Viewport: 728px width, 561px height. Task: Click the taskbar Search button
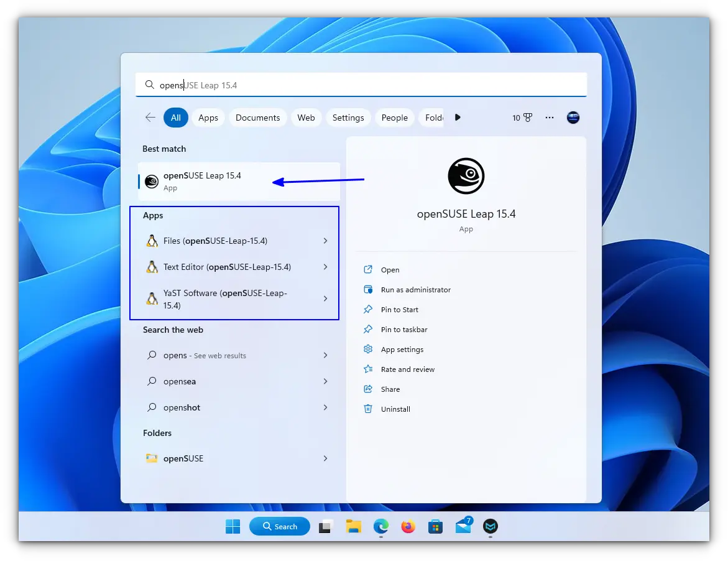[280, 526]
